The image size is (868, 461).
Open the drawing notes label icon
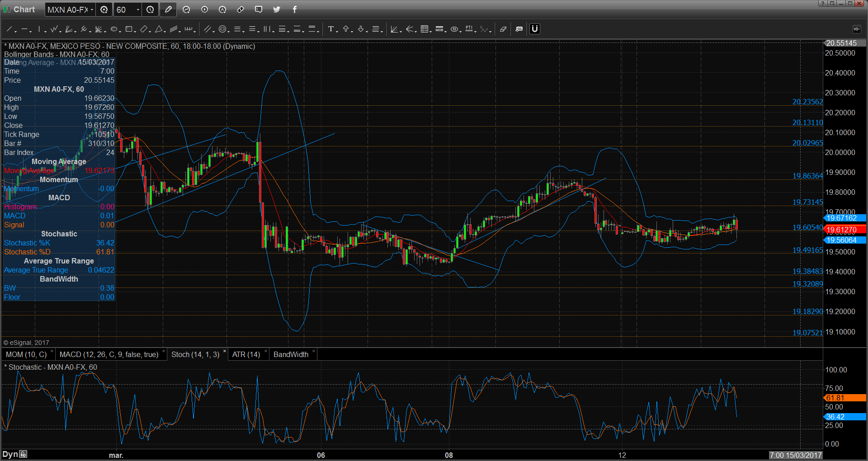[519, 29]
